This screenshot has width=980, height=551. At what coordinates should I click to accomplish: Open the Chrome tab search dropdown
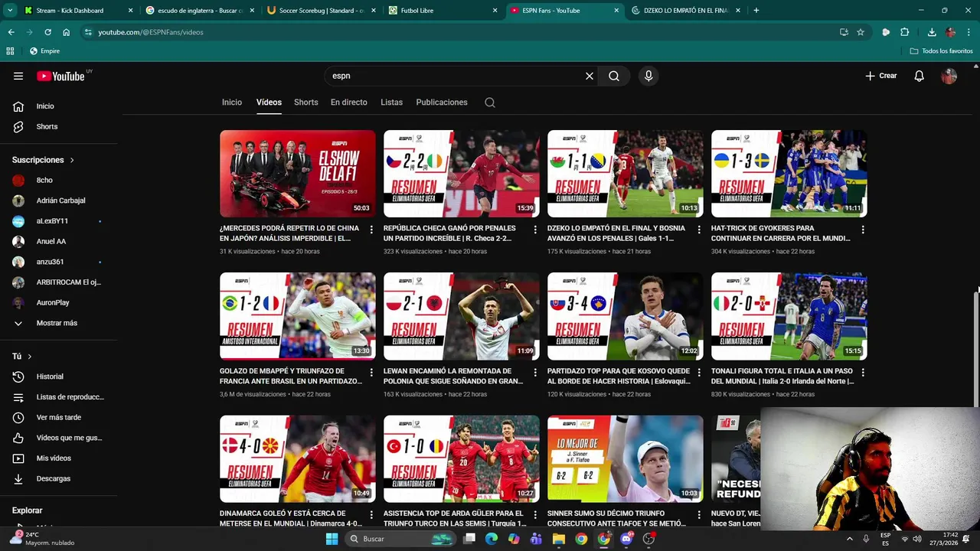(x=10, y=11)
